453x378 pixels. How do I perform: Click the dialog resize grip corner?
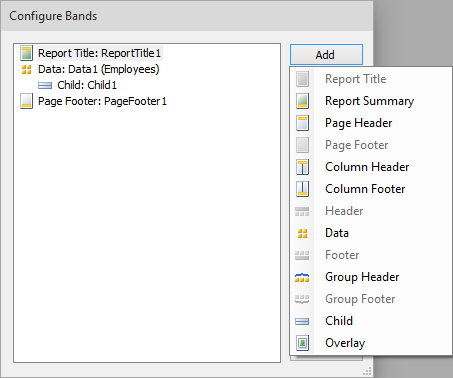[x=368, y=371]
